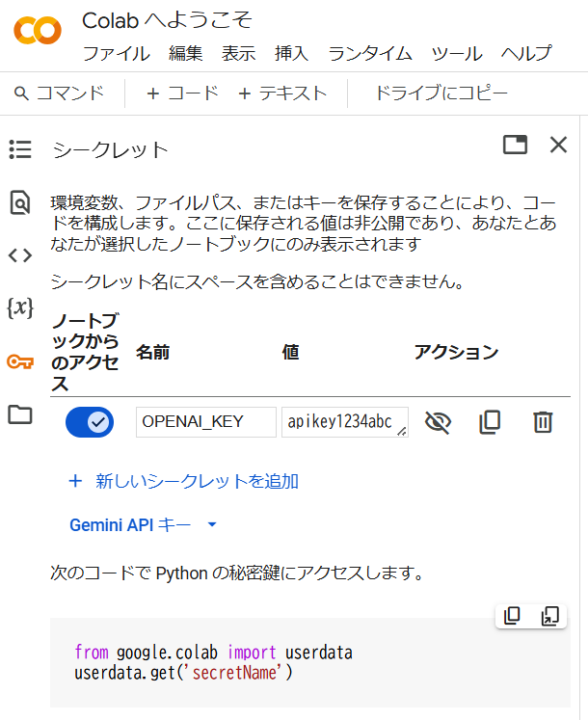Open the variables {x} sidebar icon
Viewport: 588px width, 720px height.
click(x=20, y=307)
